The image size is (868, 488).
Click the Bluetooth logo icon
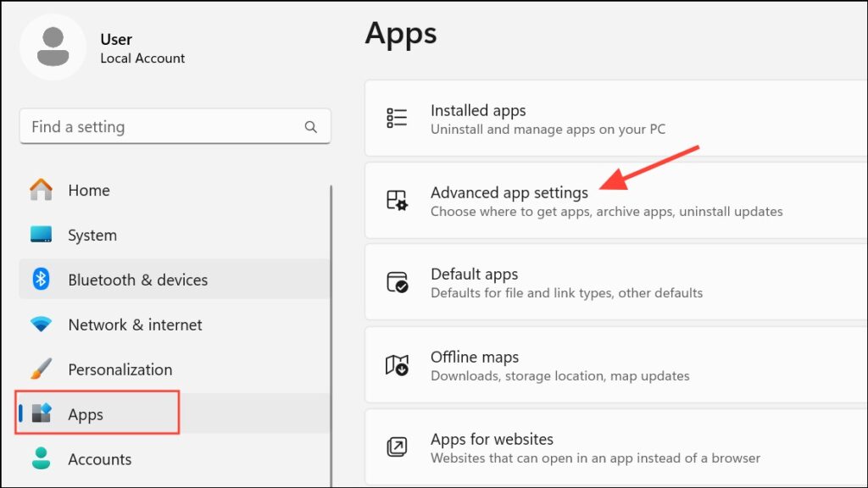[x=41, y=280]
